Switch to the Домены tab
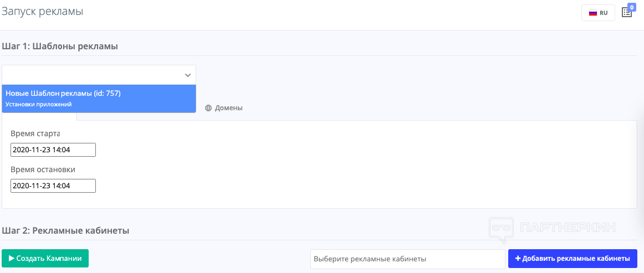644x273 pixels. (228, 108)
